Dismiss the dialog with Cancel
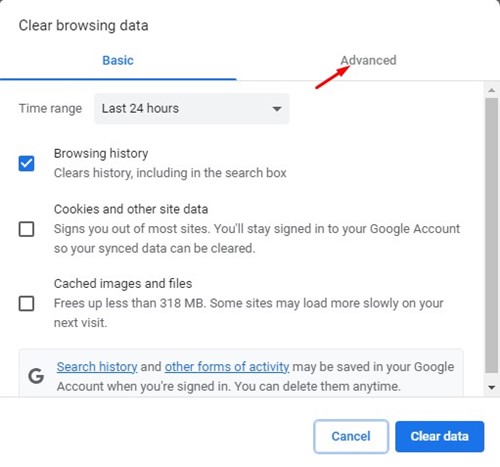Viewport: 500px width, 467px height. click(351, 436)
